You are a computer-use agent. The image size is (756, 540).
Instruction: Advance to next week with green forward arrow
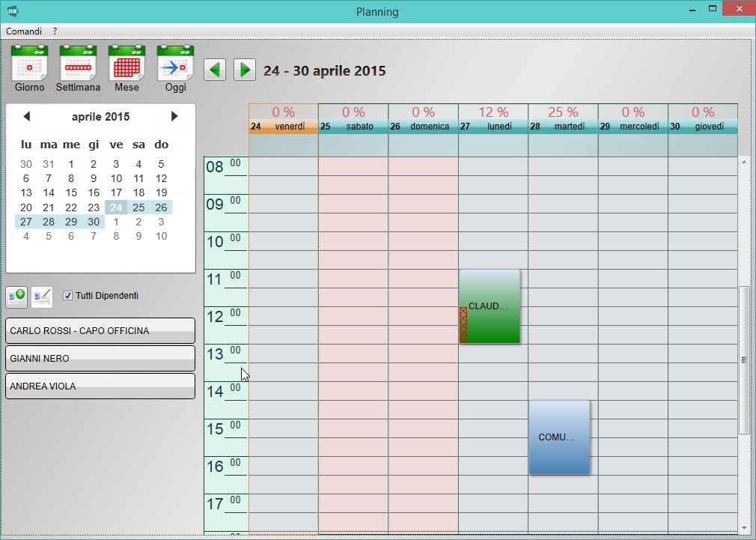click(244, 69)
